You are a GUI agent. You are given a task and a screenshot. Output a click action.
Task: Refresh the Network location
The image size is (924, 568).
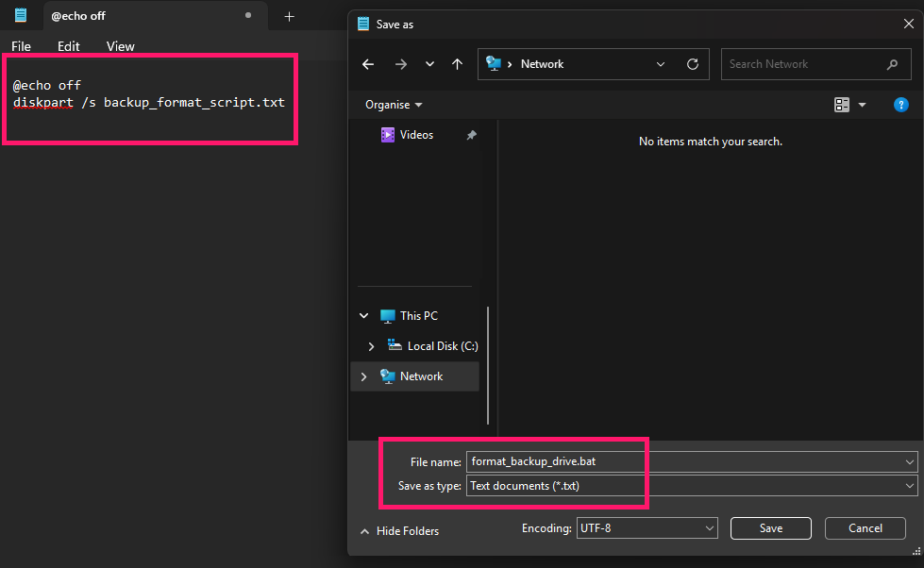point(693,64)
